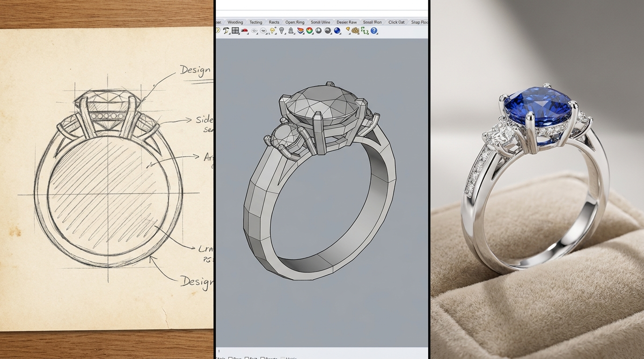Viewport: 644px width, 359px height.
Task: Click the brown honeycomb texture icon
Action: (x=355, y=31)
